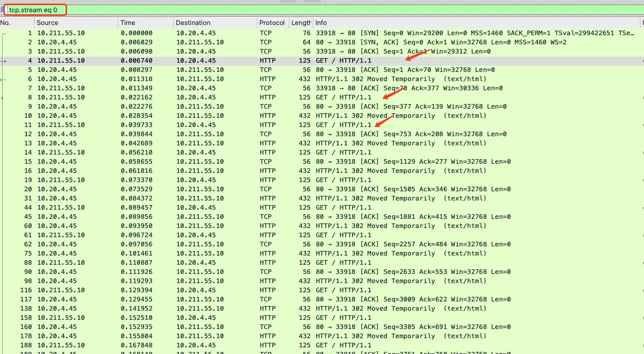Sort by the Source column header
644x354 pixels.
76,23
